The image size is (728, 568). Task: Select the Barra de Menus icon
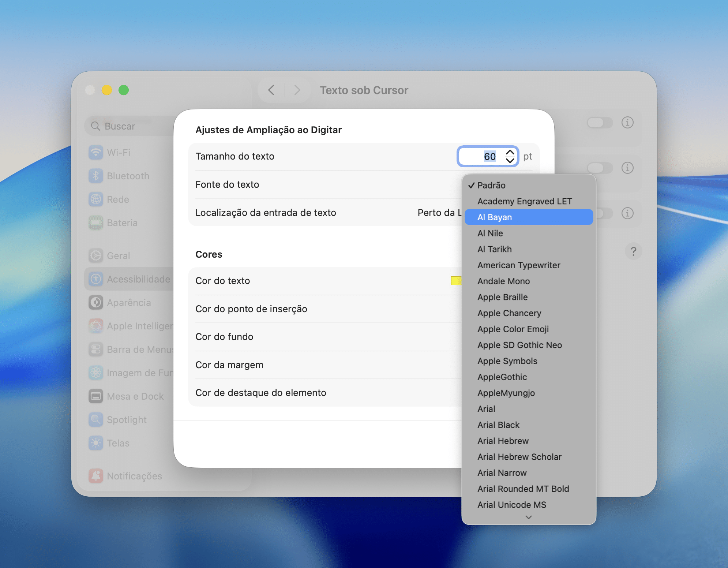point(96,350)
